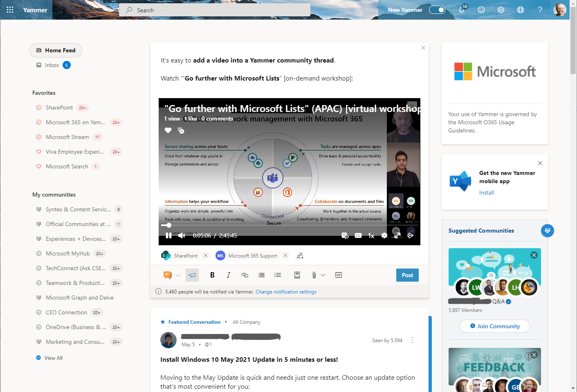Dismiss the Yammer mobile app card
This screenshot has height=392, width=577.
click(540, 163)
